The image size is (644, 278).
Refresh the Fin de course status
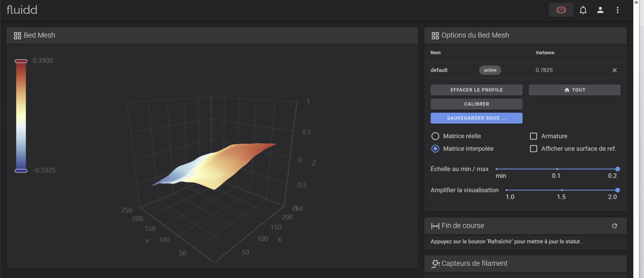tap(614, 226)
